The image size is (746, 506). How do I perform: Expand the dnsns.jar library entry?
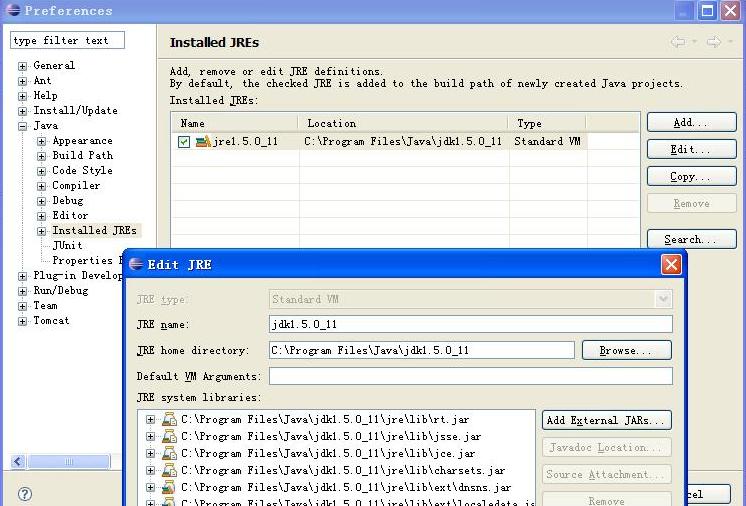pos(150,487)
